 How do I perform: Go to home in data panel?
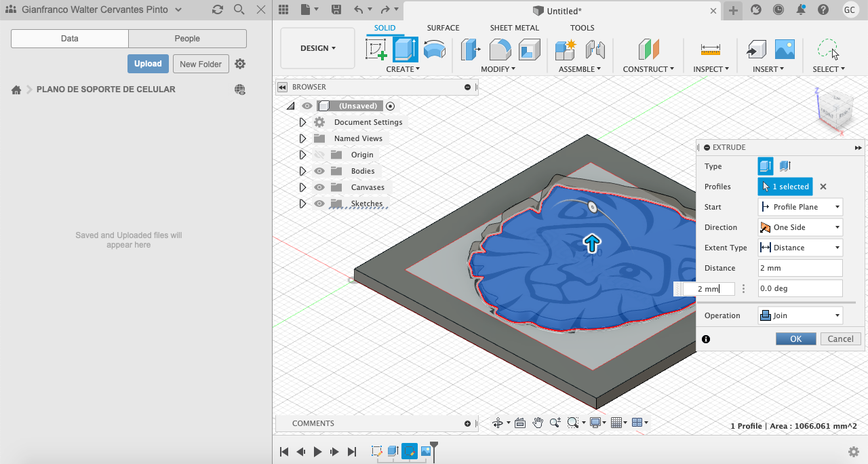16,90
